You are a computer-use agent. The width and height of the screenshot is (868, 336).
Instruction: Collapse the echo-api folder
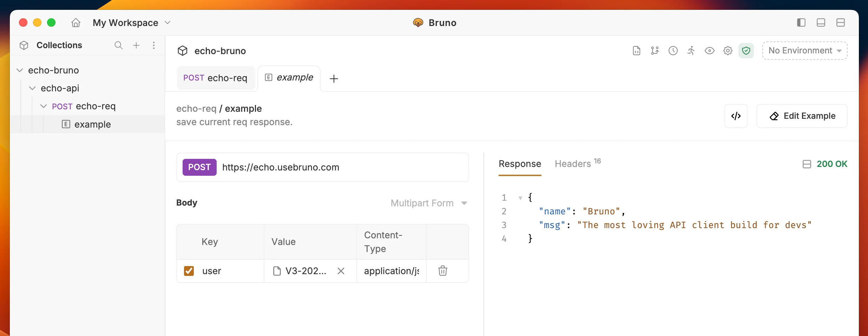click(x=32, y=88)
